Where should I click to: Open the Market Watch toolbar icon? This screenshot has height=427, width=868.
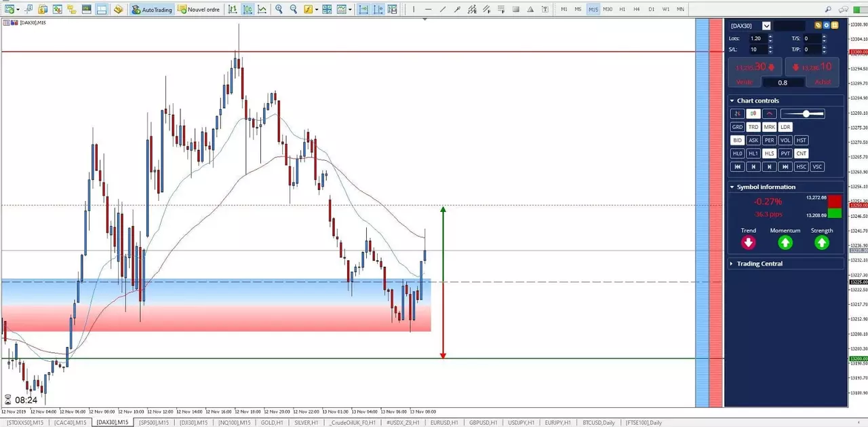pos(58,10)
